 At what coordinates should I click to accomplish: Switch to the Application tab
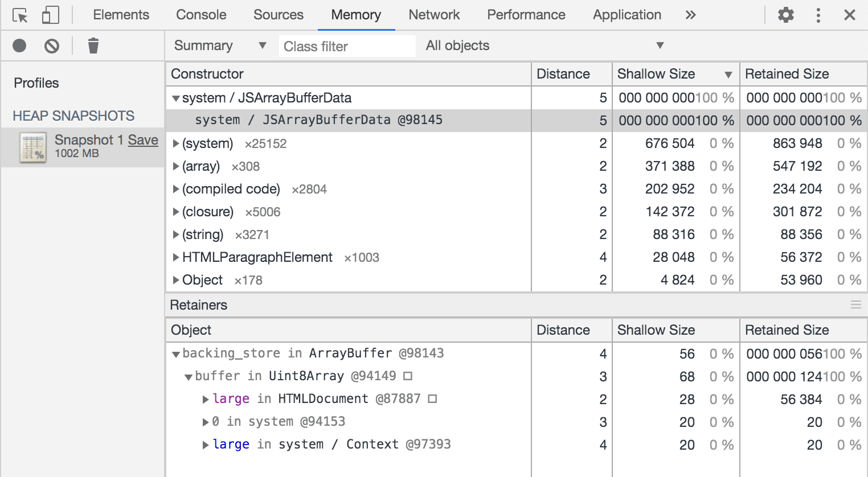click(627, 15)
